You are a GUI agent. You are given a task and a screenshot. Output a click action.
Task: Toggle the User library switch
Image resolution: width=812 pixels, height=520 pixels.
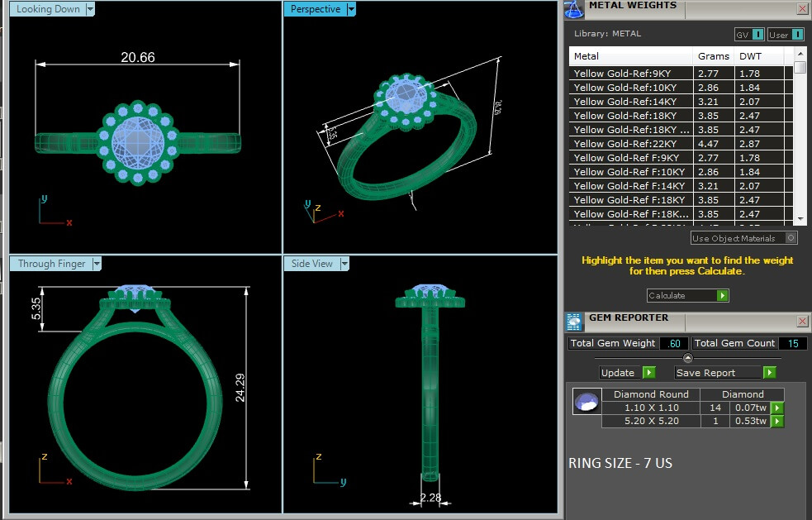797,35
